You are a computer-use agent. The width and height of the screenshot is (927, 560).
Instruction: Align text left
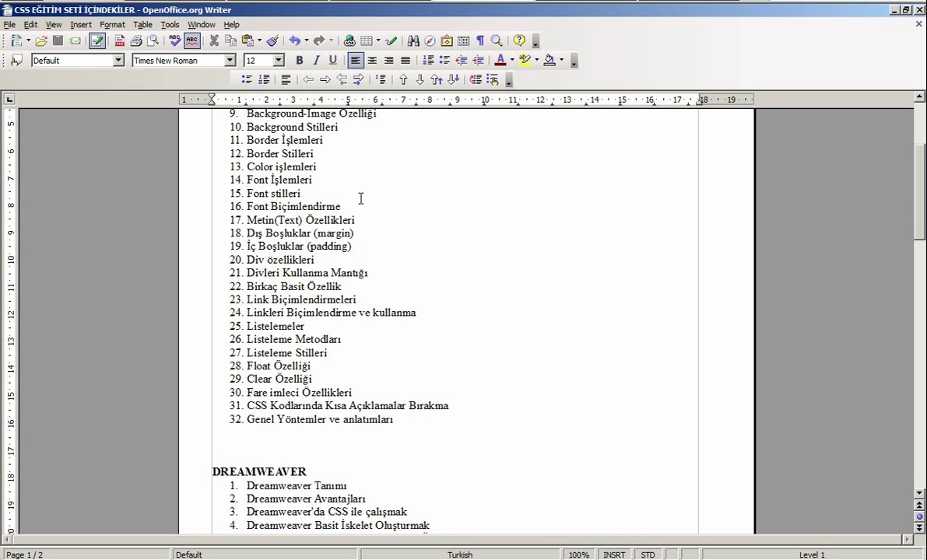click(x=355, y=60)
